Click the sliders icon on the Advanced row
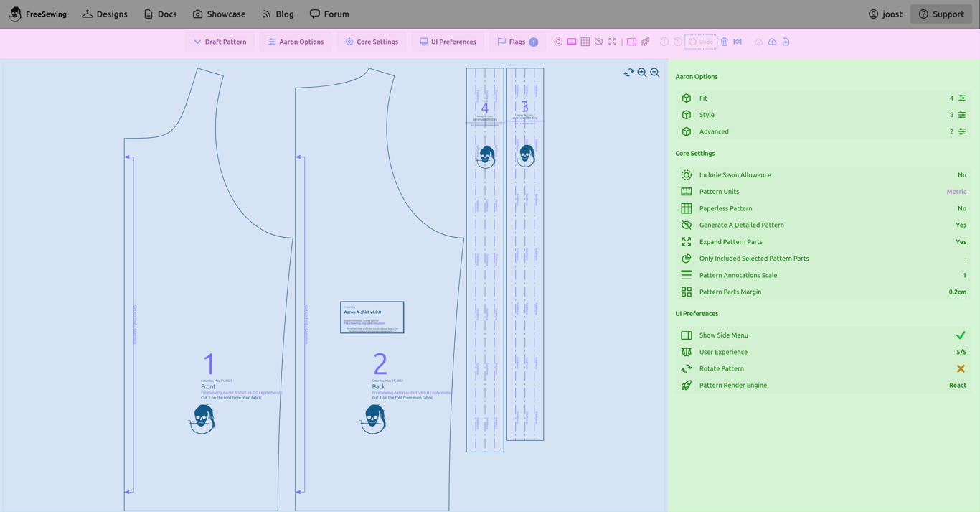The height and width of the screenshot is (512, 980). 962,131
